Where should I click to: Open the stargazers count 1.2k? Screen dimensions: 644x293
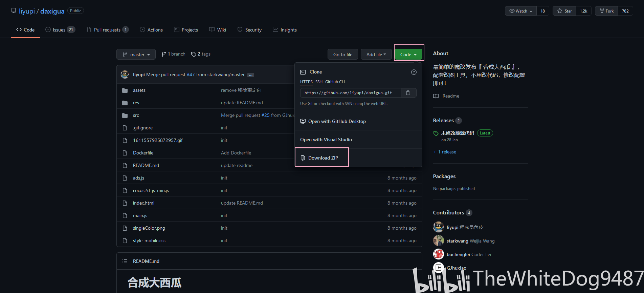click(x=584, y=11)
